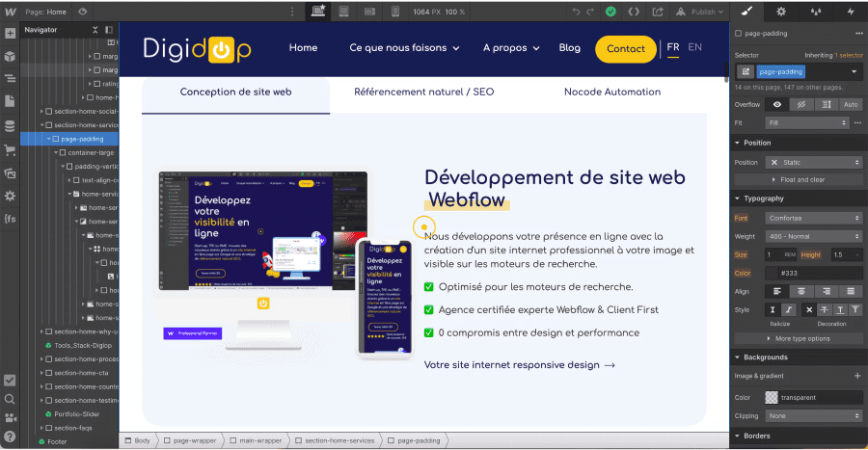
Task: Click the share arrow icon in top bar
Action: tap(658, 12)
